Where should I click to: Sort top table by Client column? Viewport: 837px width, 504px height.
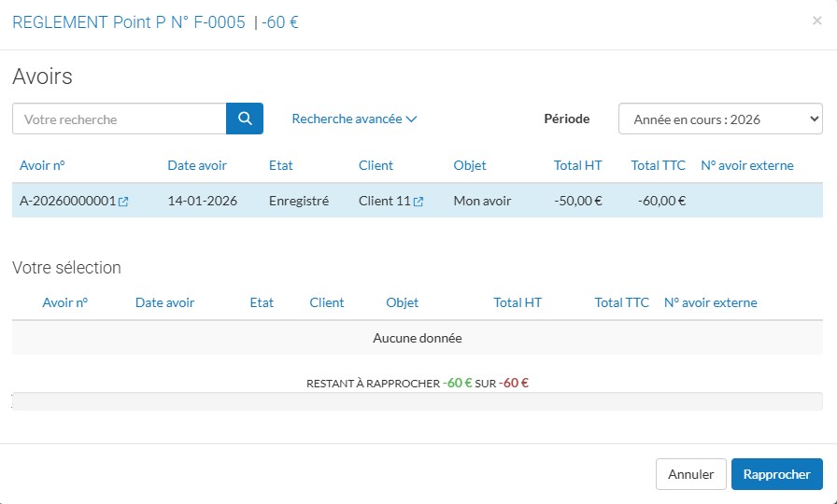(x=376, y=165)
